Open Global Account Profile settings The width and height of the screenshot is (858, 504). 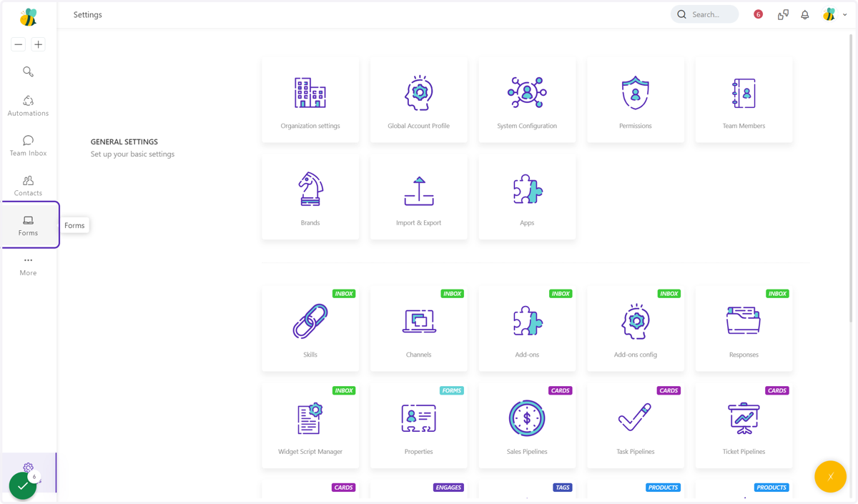pyautogui.click(x=419, y=100)
